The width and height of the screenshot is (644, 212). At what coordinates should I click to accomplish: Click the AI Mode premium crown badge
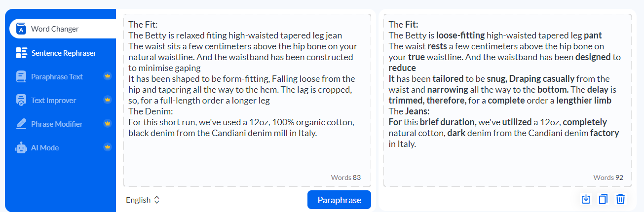[108, 147]
